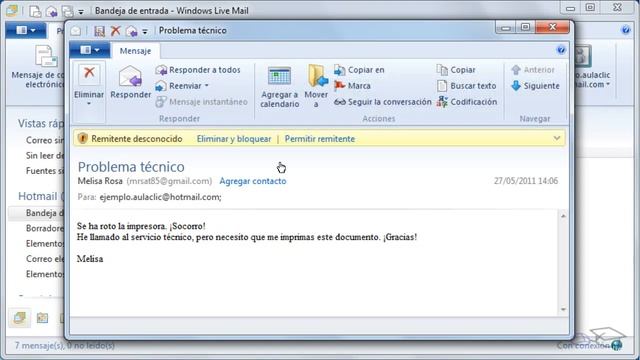Click subject heading Problema técnico
Viewport: 640px width, 360px height.
coord(131,167)
